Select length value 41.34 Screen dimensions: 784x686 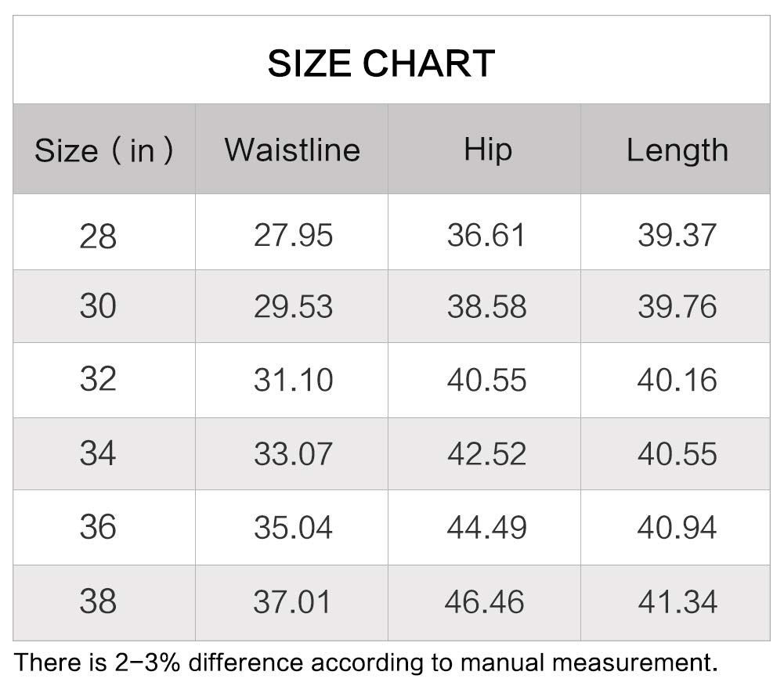(677, 601)
